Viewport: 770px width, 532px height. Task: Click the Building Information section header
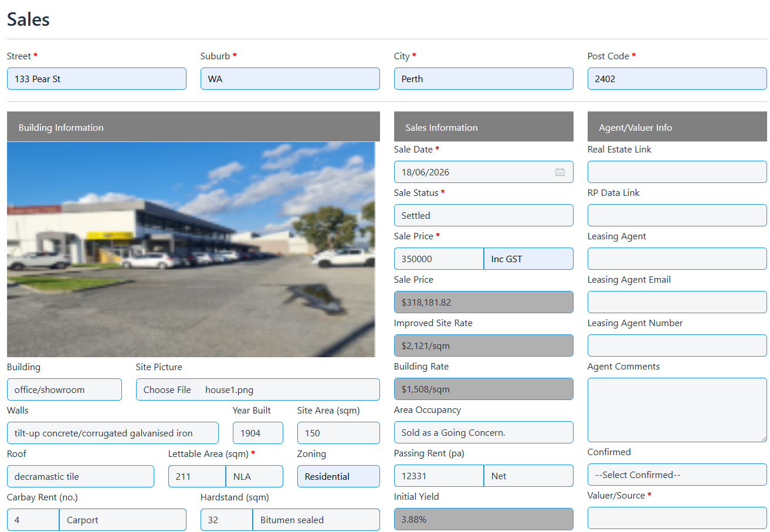coord(194,127)
